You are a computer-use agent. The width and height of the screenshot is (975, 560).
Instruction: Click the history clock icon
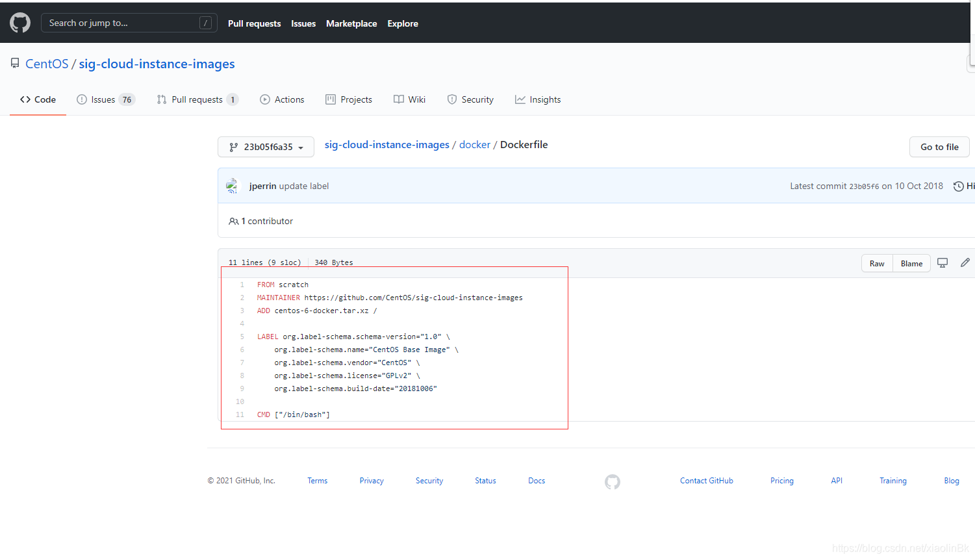point(958,186)
